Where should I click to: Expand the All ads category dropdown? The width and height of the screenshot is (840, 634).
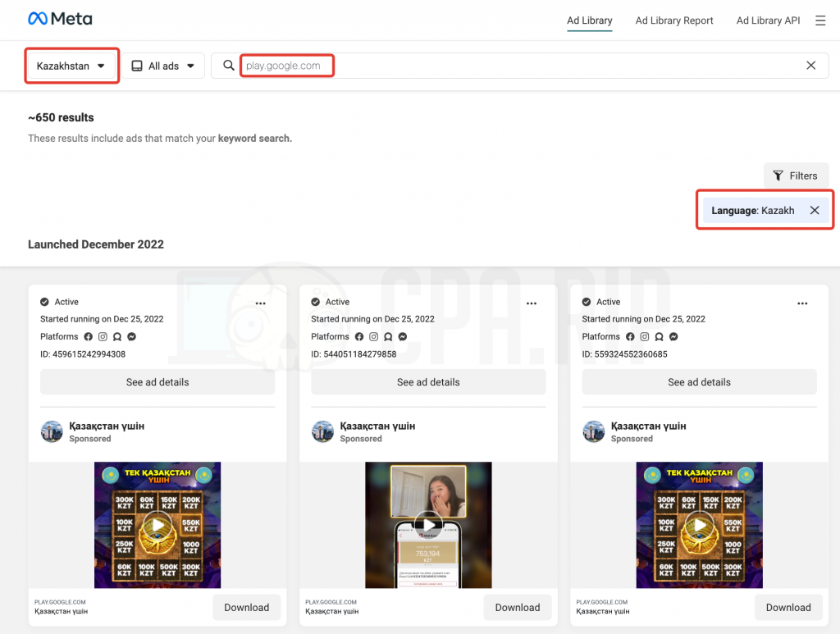tap(163, 66)
